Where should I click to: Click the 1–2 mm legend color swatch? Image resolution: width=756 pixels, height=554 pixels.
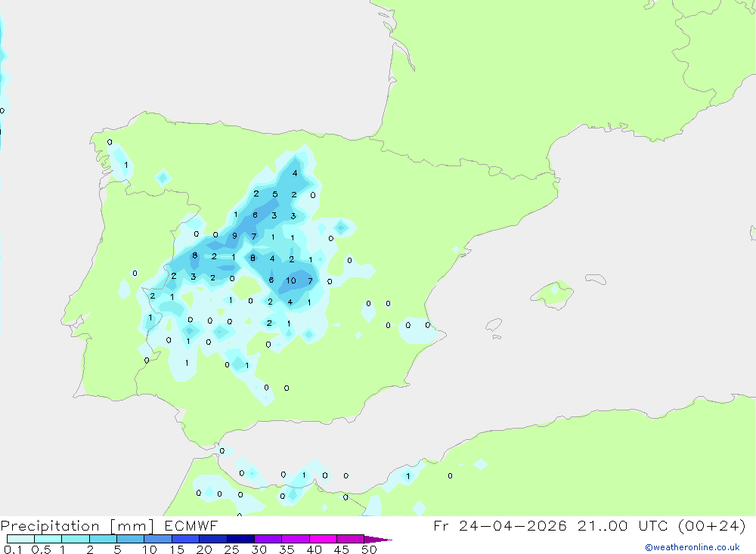click(x=75, y=539)
